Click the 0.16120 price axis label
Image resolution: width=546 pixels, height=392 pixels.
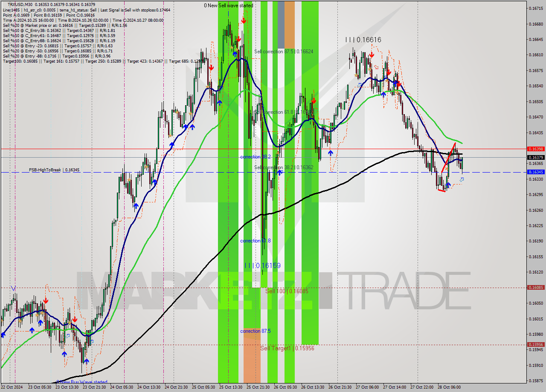tap(536, 272)
